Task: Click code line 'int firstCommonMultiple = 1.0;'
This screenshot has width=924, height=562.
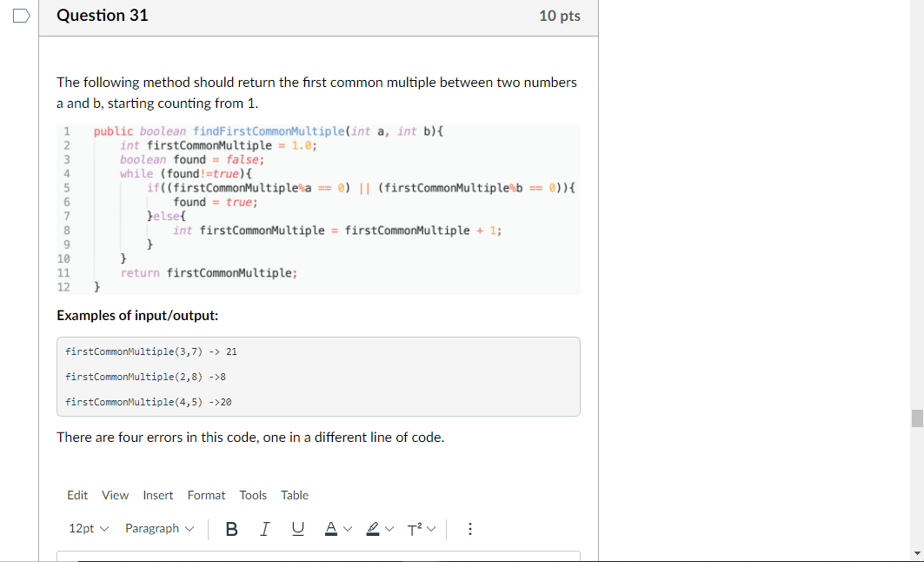Action: (x=218, y=145)
